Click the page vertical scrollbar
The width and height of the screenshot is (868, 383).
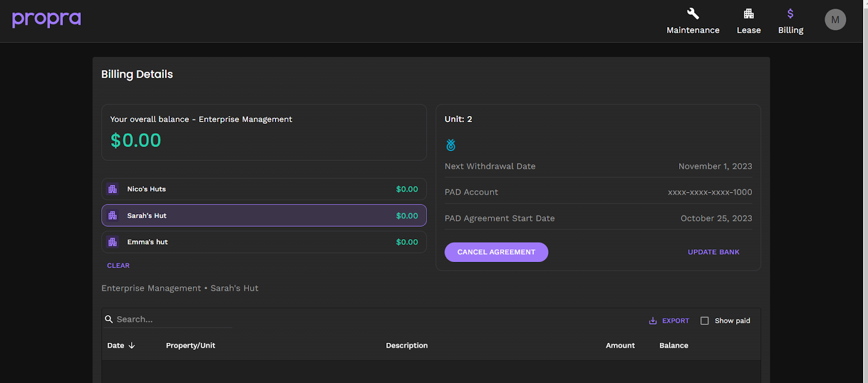865,191
